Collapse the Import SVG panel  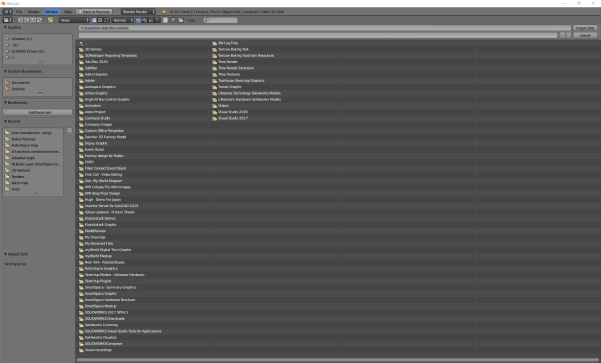(x=5, y=254)
